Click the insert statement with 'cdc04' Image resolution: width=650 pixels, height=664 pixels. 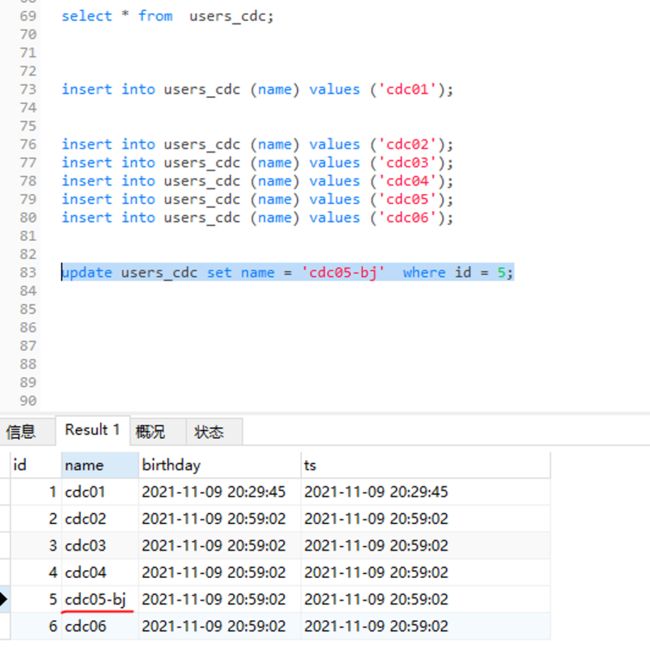[x=257, y=181]
